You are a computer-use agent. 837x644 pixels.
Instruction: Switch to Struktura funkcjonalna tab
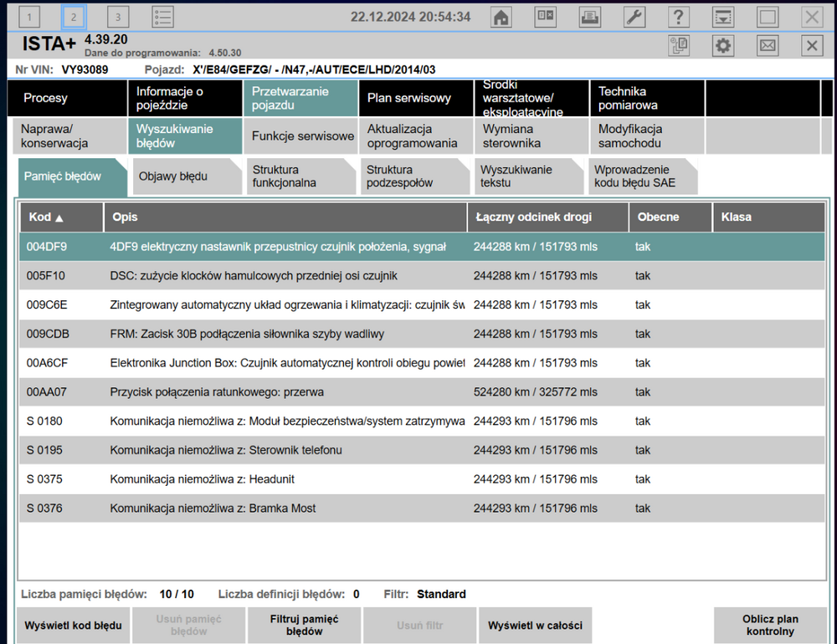point(300,176)
